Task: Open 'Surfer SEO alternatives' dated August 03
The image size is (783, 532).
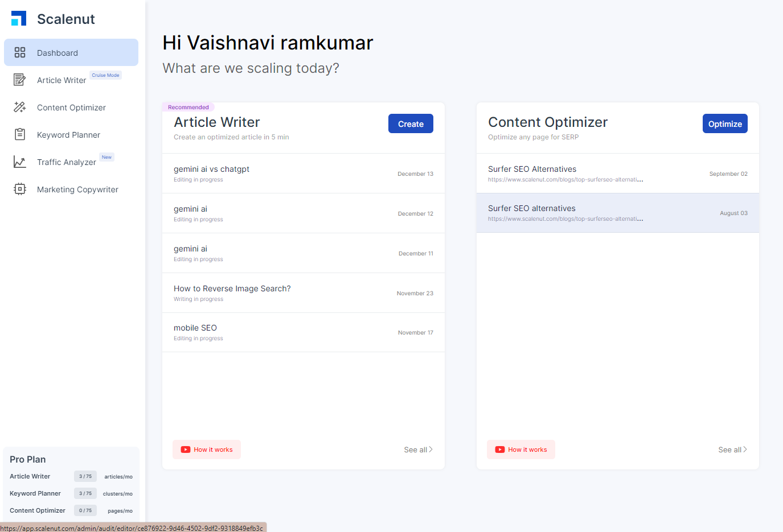Action: pos(618,213)
